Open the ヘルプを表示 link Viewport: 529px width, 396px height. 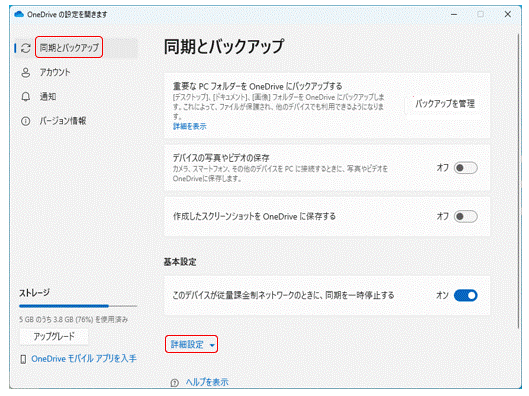pyautogui.click(x=207, y=382)
